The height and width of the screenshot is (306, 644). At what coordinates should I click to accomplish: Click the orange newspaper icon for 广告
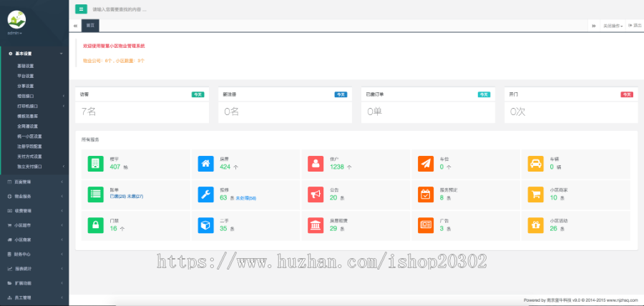pos(426,225)
